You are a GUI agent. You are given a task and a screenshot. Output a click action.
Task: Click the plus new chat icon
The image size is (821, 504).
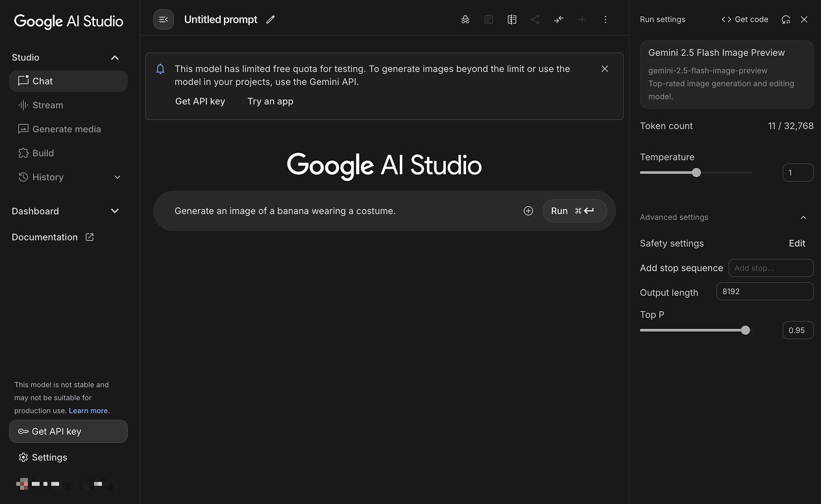click(x=582, y=19)
